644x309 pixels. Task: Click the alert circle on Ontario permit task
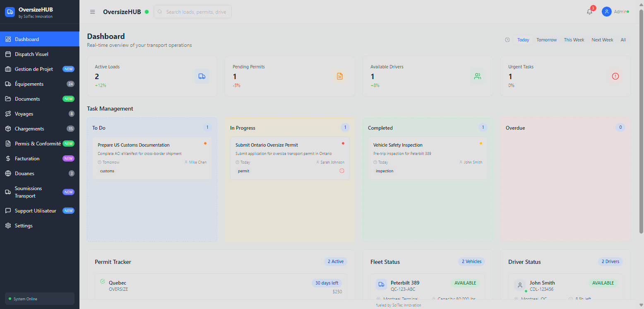pos(342,171)
